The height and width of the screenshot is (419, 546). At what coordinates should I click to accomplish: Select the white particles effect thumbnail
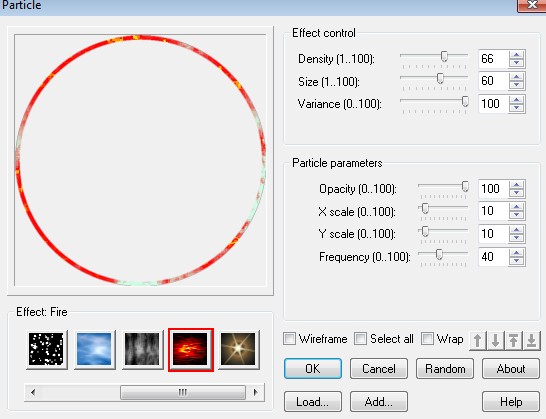point(47,349)
